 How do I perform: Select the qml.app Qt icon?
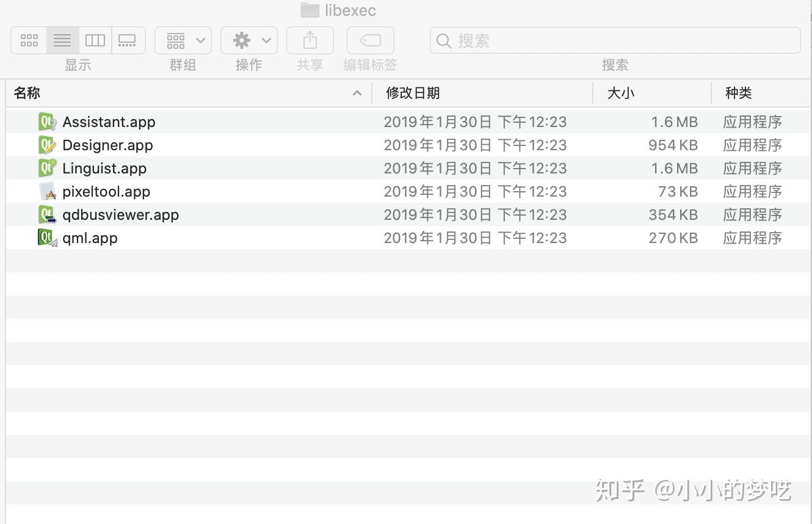[x=48, y=238]
